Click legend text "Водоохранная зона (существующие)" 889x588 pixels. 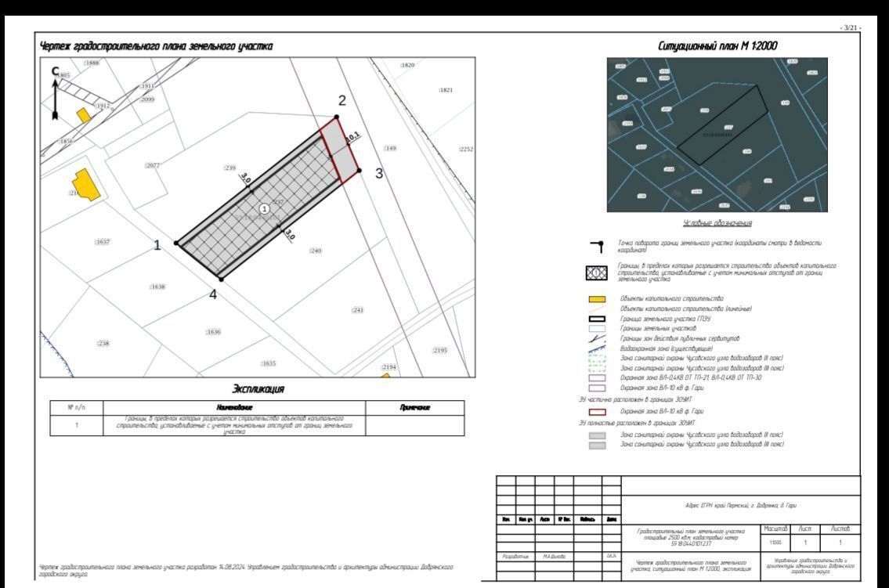tap(667, 349)
